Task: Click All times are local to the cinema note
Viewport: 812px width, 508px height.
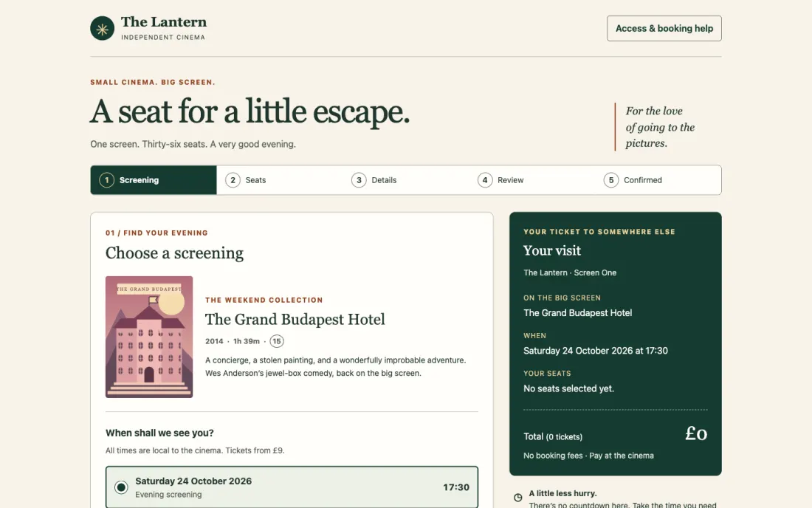Action: click(195, 450)
